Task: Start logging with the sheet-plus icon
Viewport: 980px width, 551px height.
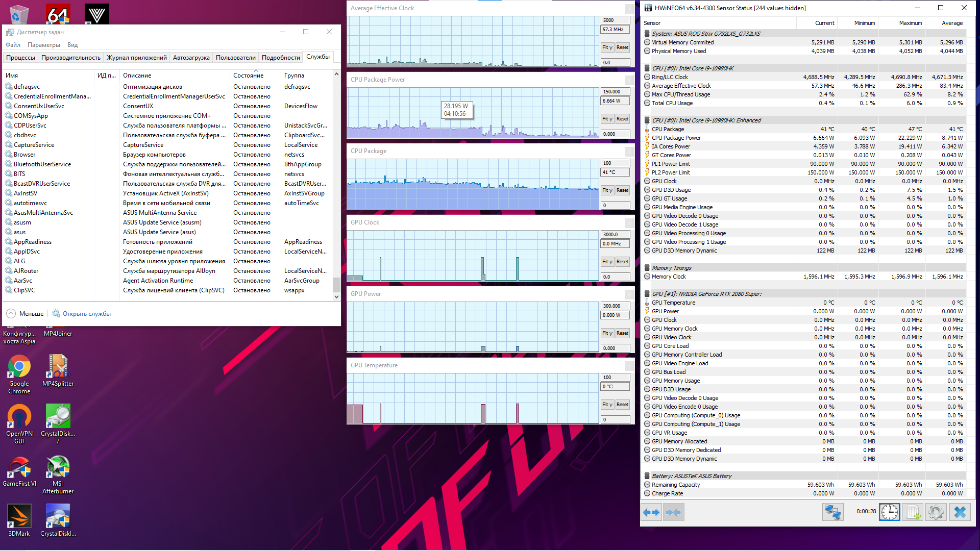Action: [x=913, y=512]
